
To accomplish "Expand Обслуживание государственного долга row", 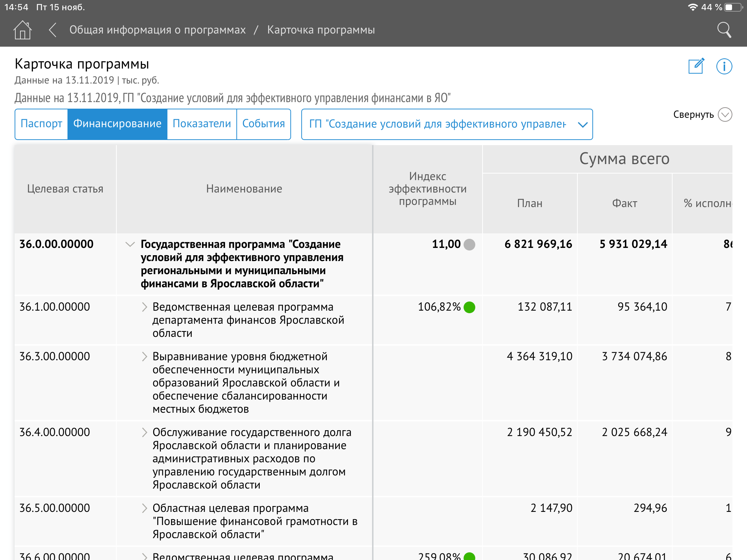I will tap(144, 432).
